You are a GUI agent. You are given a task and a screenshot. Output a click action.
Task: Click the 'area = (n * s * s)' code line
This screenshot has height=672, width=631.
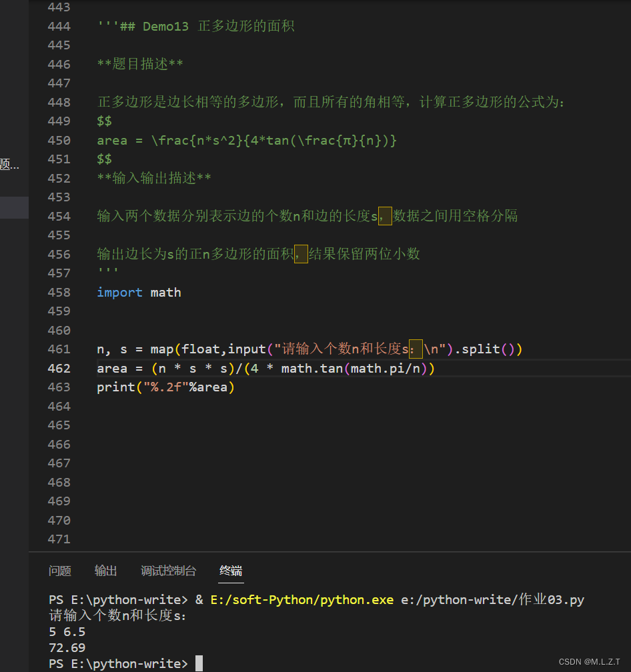tap(265, 369)
